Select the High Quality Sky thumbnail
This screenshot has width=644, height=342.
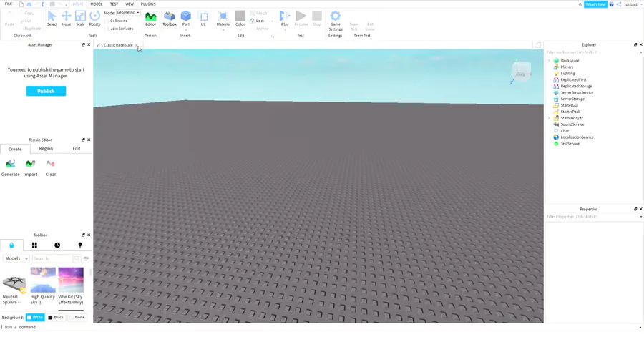tap(43, 280)
